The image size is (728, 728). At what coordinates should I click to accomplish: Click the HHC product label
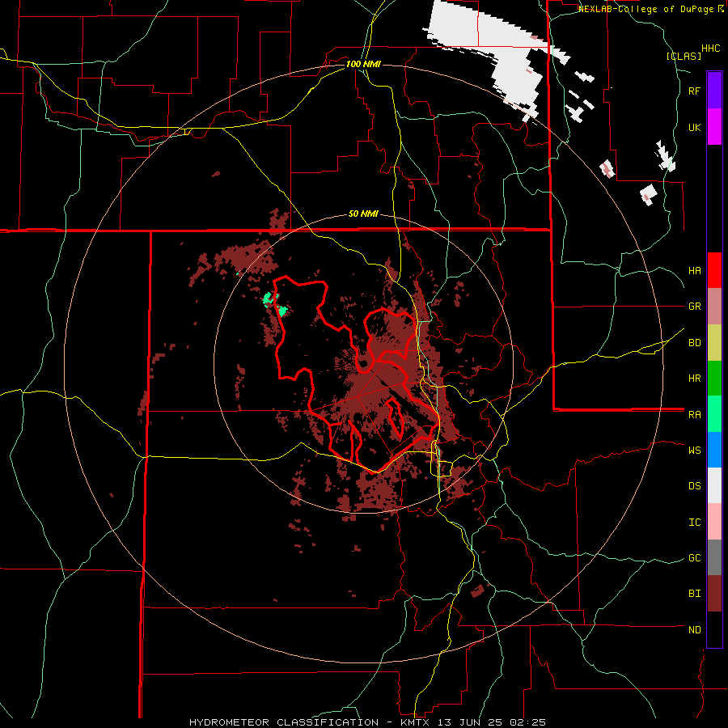click(x=711, y=49)
